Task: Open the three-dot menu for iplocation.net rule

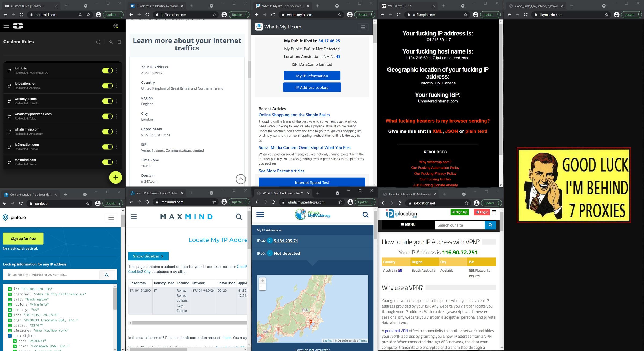Action: pyautogui.click(x=116, y=86)
